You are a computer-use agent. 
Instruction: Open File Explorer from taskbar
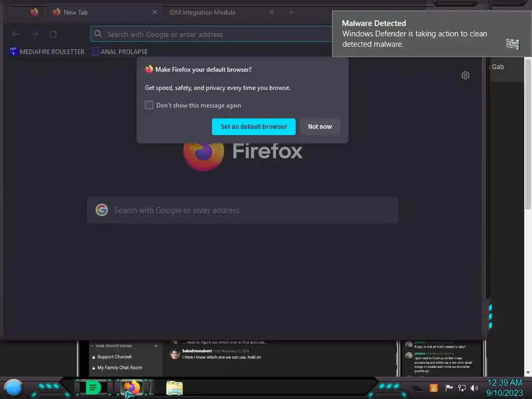point(175,388)
